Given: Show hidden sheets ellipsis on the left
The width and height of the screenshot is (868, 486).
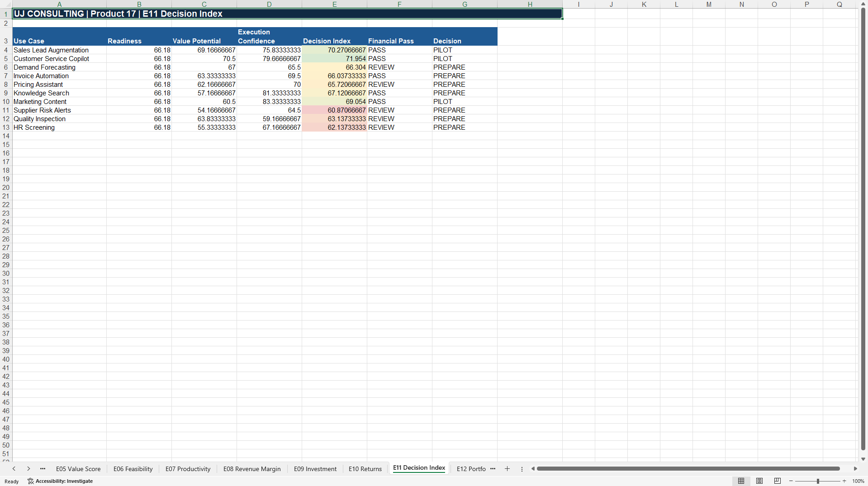Looking at the screenshot, I should (x=43, y=469).
